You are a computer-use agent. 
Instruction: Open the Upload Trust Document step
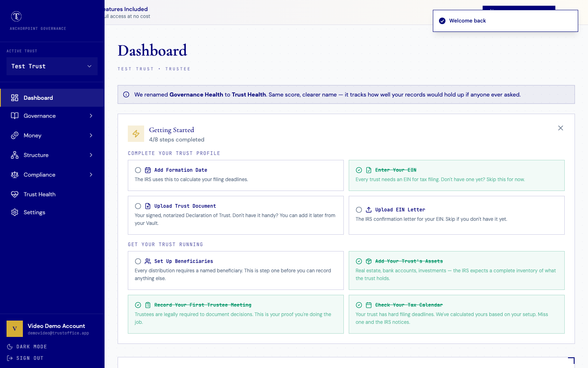coord(236,215)
